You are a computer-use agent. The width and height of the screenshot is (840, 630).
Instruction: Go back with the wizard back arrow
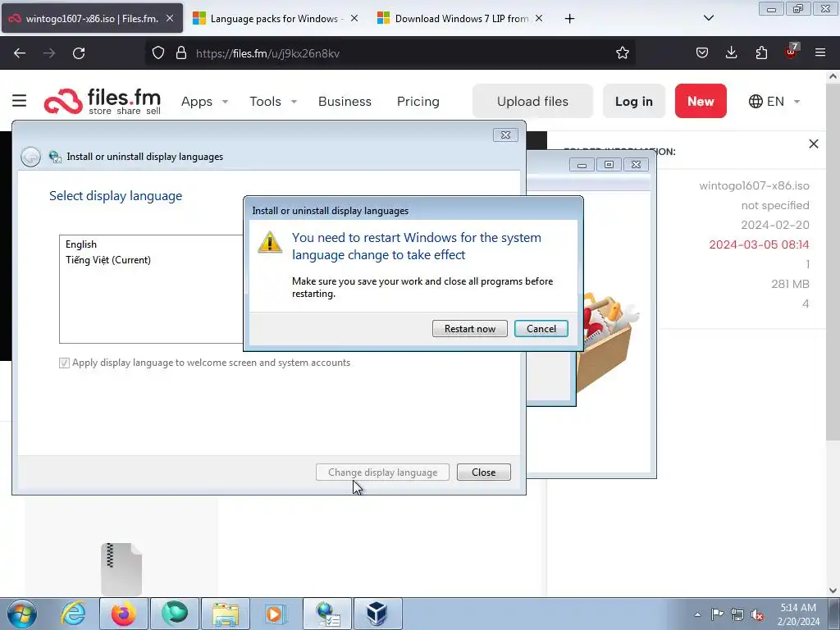pyautogui.click(x=30, y=157)
